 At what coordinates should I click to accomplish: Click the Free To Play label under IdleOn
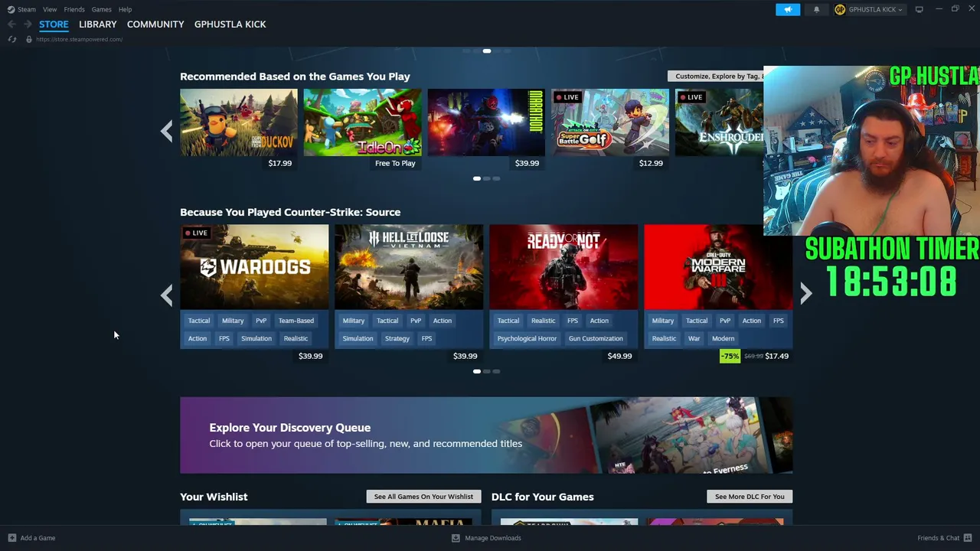pyautogui.click(x=395, y=163)
